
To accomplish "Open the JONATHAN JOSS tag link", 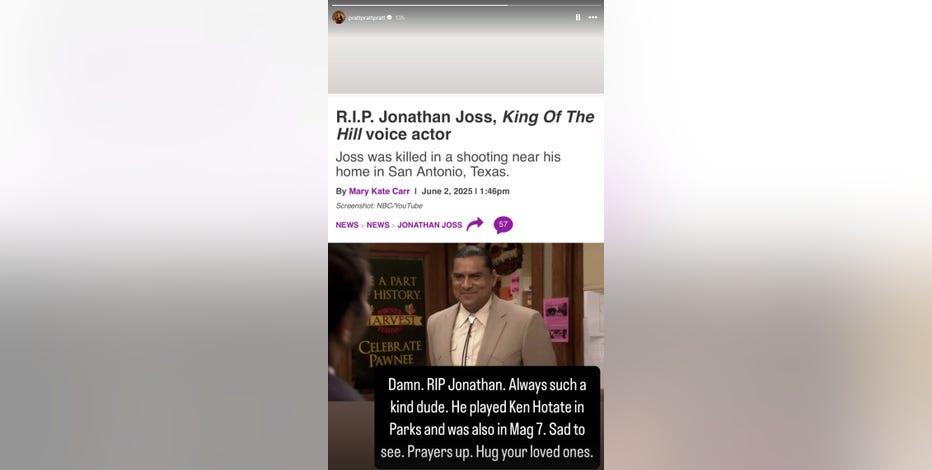I will 430,225.
